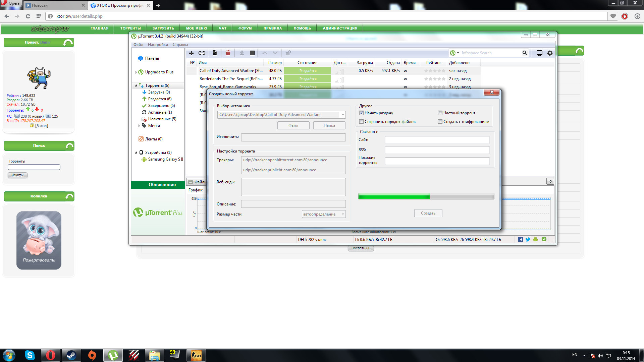Click the Stop Torrent square icon
The image size is (644, 362).
click(x=252, y=53)
